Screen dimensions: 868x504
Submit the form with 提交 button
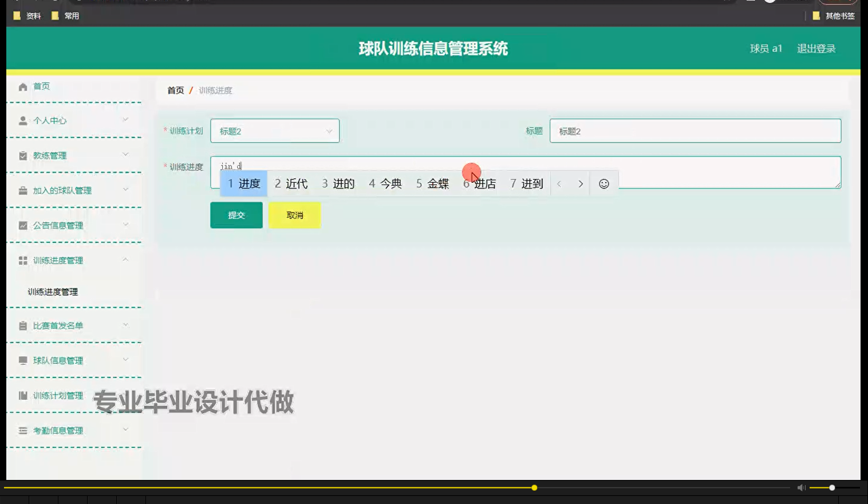tap(236, 215)
